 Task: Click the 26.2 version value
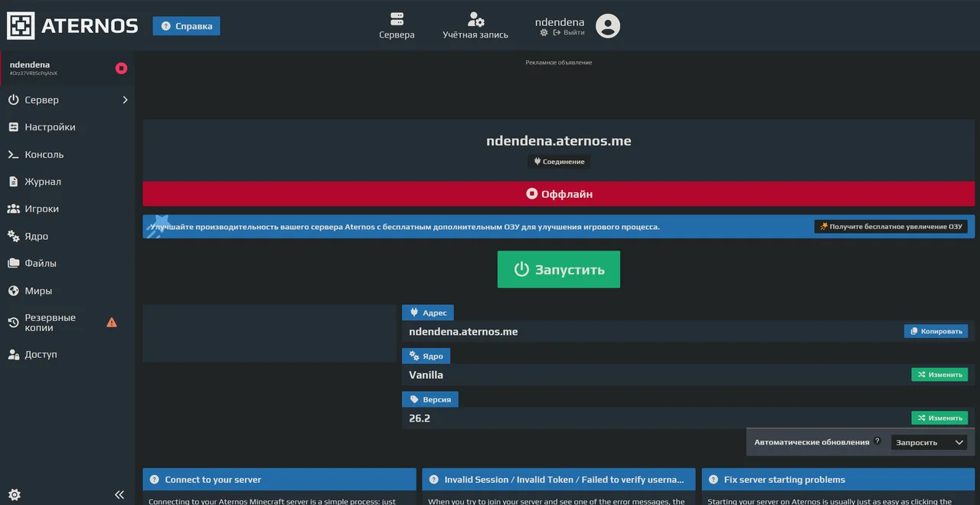click(420, 418)
